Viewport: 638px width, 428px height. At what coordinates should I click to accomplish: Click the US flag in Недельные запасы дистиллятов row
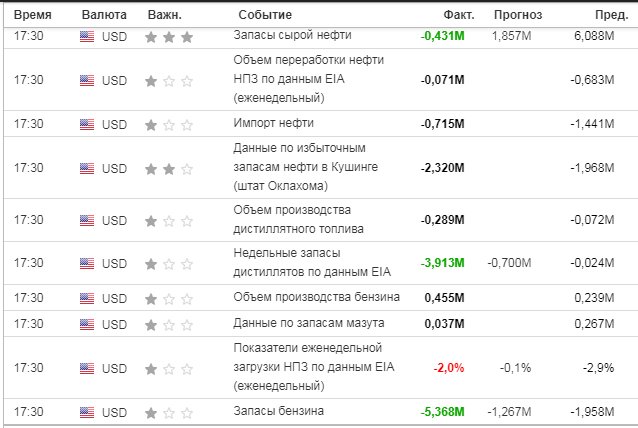tap(87, 264)
